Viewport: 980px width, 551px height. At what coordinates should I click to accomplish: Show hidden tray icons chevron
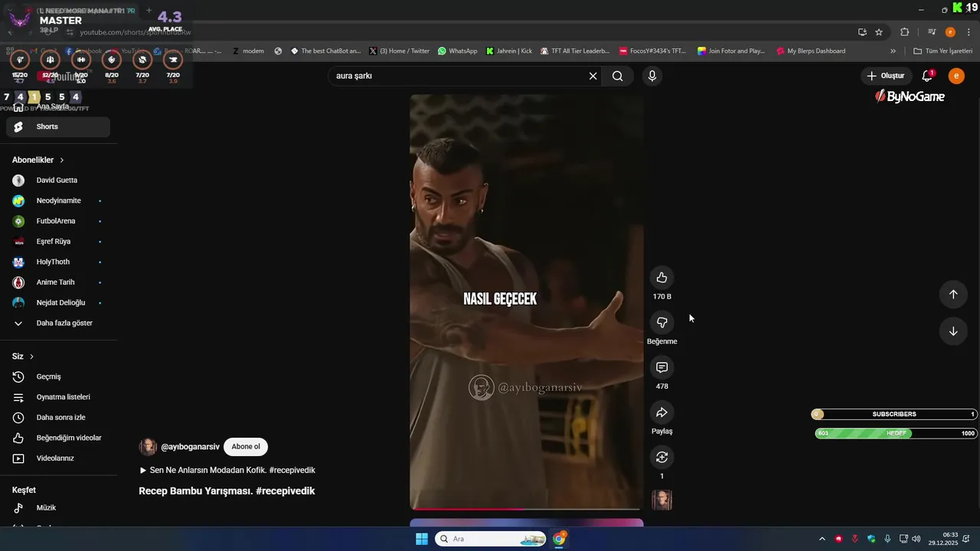coord(822,539)
